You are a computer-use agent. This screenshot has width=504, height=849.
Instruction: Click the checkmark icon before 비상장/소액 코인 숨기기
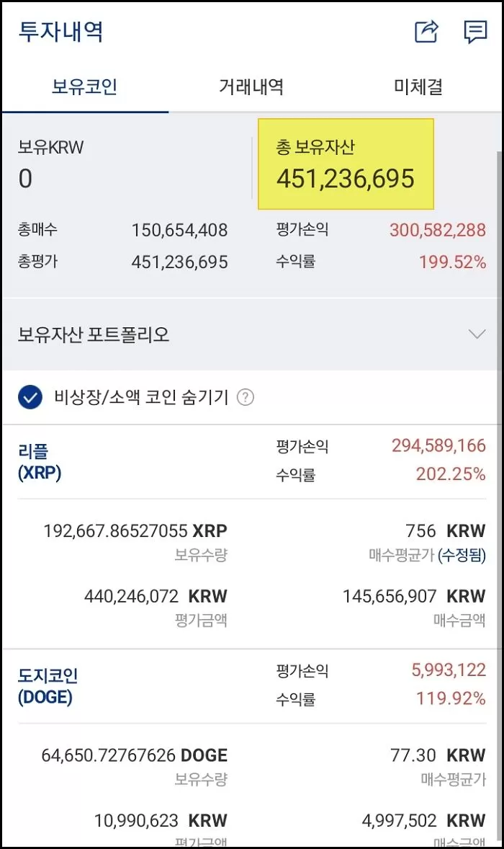pos(30,397)
